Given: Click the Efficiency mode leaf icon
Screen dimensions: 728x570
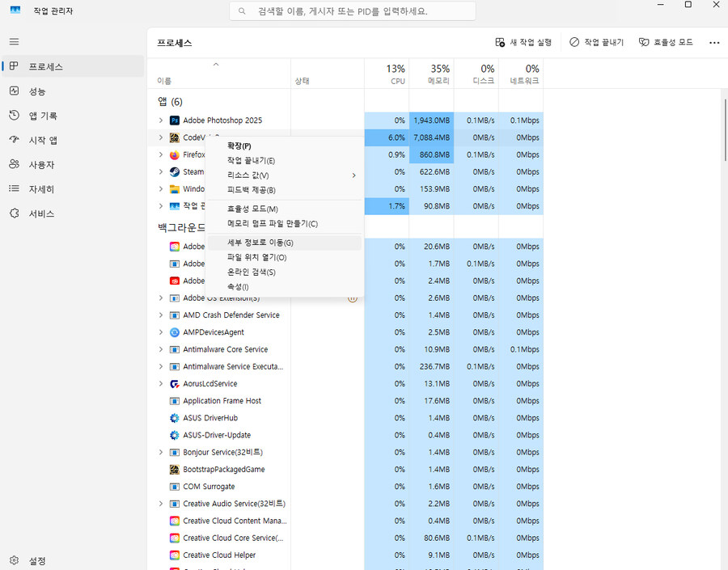Looking at the screenshot, I should 643,42.
